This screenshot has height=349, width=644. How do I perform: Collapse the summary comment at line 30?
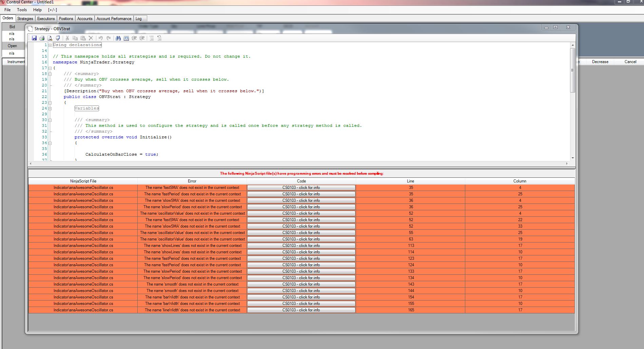click(50, 120)
